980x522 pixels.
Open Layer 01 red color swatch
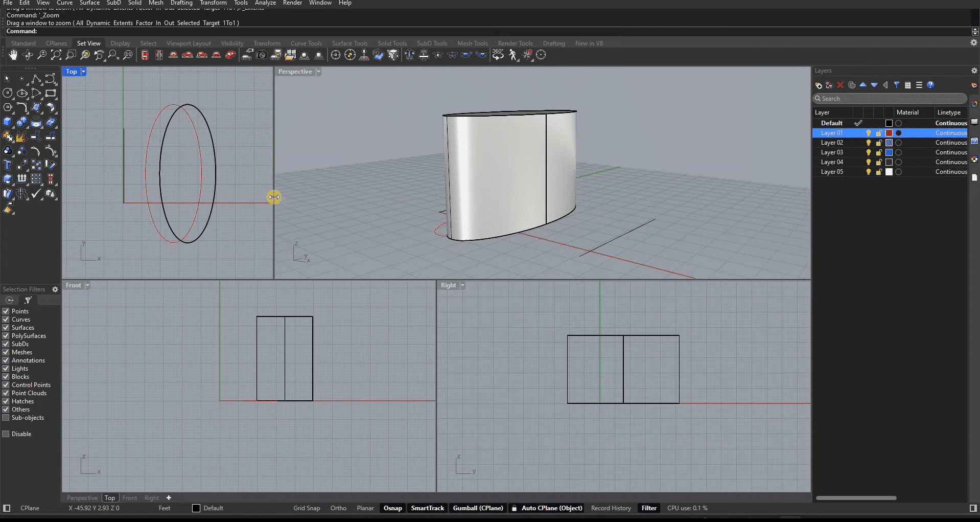(889, 133)
